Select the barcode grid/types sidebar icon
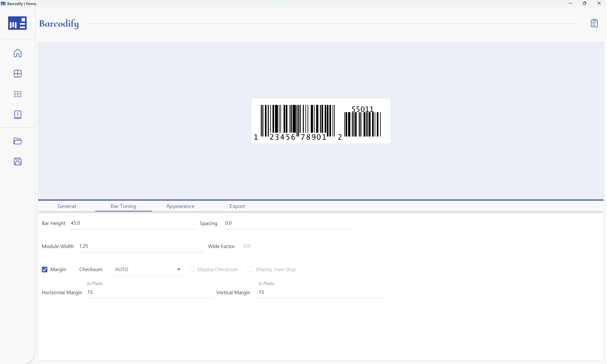The width and height of the screenshot is (607, 364). pyautogui.click(x=17, y=74)
